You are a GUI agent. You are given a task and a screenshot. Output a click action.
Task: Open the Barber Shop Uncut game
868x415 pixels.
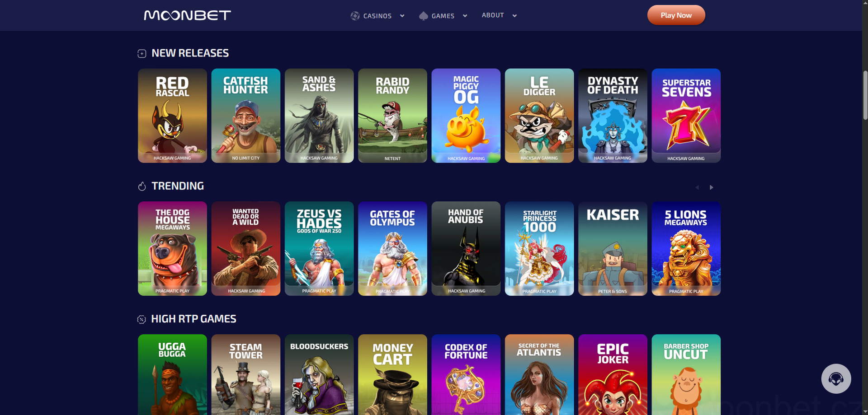tap(686, 375)
